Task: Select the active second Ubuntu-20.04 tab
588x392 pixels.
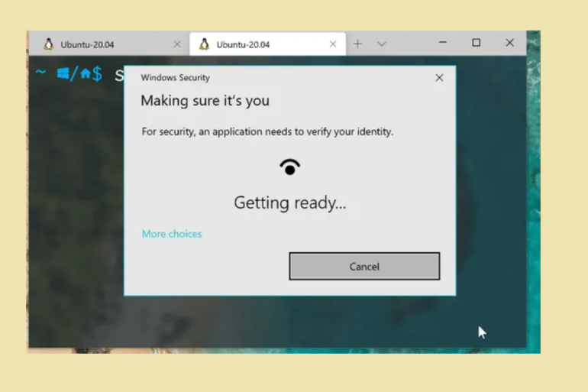Action: [x=267, y=44]
